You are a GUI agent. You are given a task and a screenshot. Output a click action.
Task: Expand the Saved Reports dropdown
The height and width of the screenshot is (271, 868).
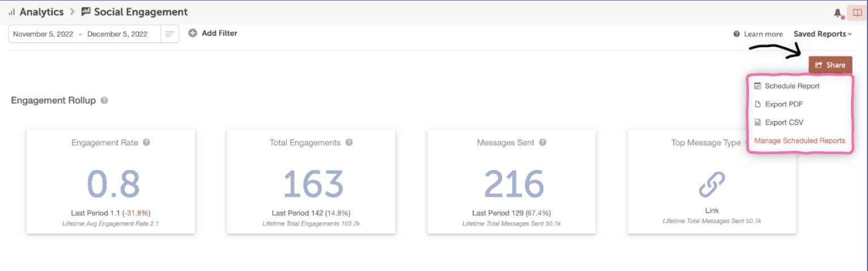tap(822, 34)
